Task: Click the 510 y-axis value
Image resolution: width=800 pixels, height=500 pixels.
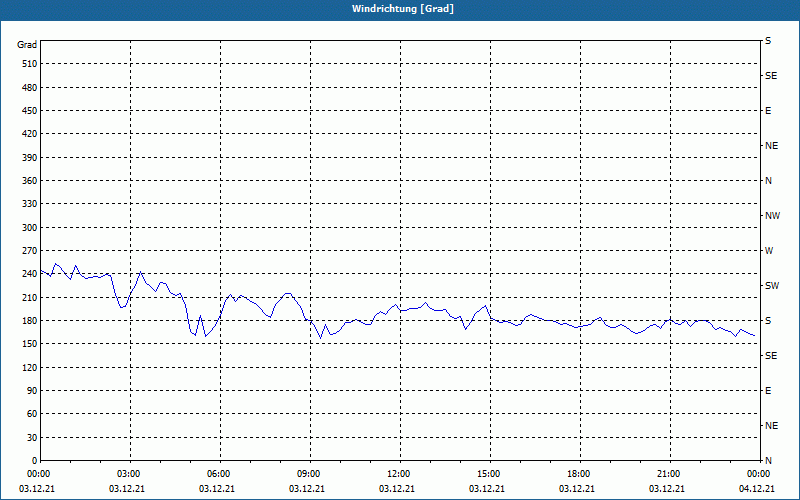Action: click(30, 64)
